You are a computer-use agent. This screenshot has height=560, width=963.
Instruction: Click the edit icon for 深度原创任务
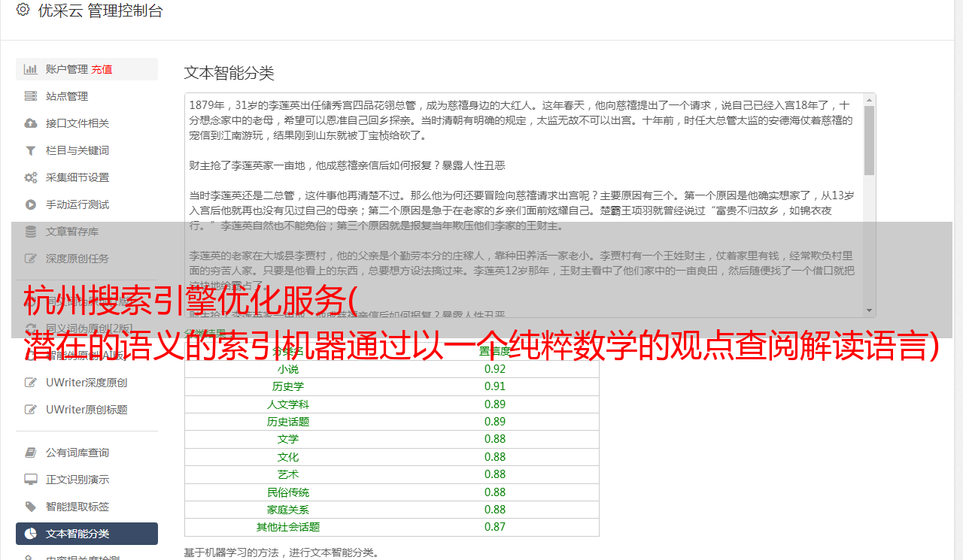click(31, 259)
